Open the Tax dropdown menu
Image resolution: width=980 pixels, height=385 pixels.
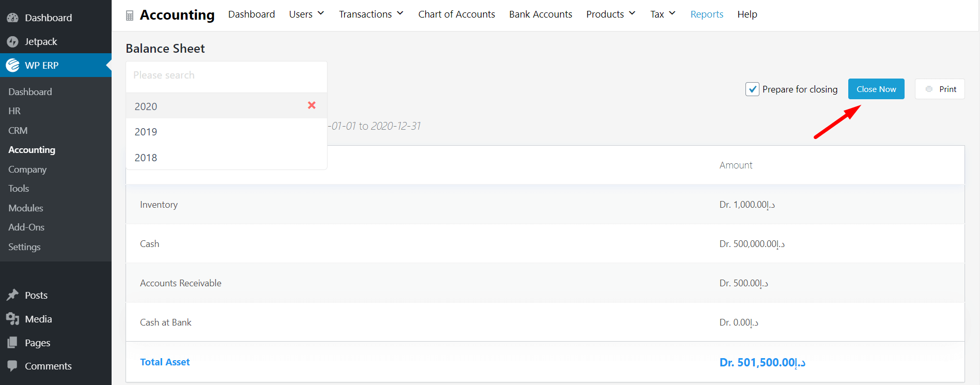pos(663,14)
